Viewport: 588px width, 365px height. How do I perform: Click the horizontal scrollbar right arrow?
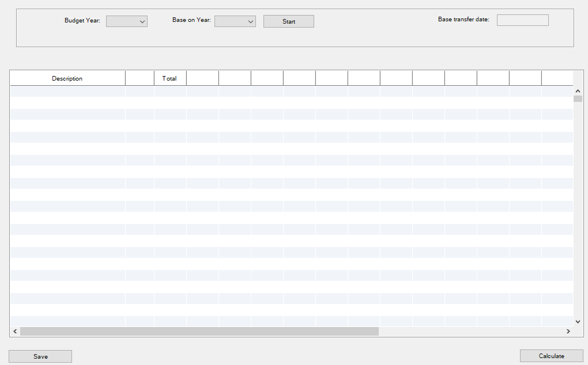click(568, 332)
